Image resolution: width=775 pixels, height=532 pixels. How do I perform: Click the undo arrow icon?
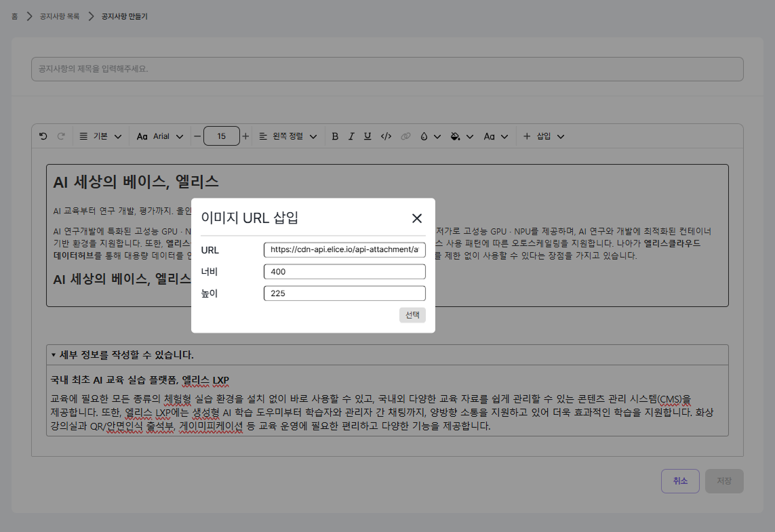[43, 136]
